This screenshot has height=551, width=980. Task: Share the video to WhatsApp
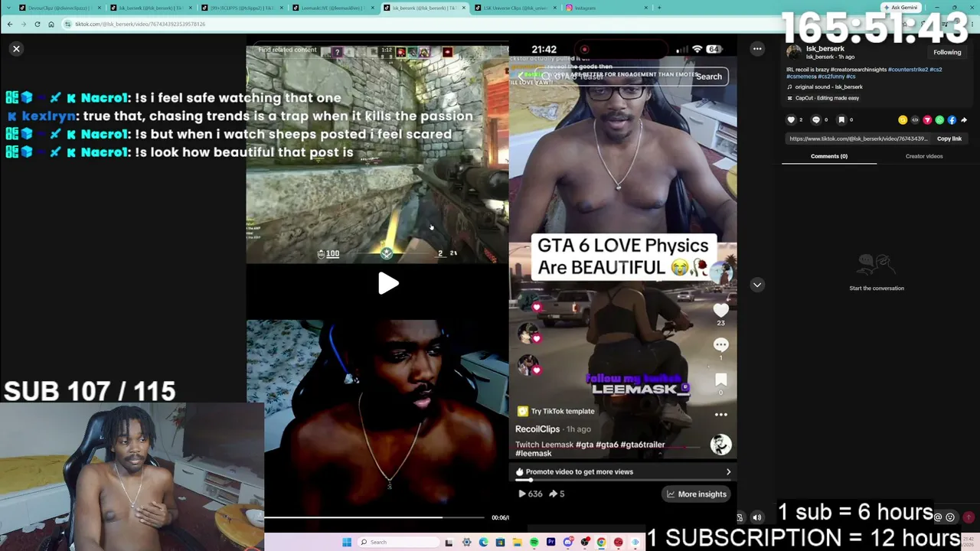pos(939,120)
